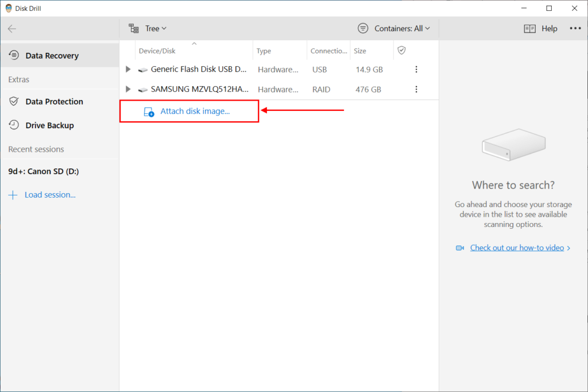Expand the Generic Flash Disk USB device row
The height and width of the screenshot is (392, 588).
(x=127, y=69)
